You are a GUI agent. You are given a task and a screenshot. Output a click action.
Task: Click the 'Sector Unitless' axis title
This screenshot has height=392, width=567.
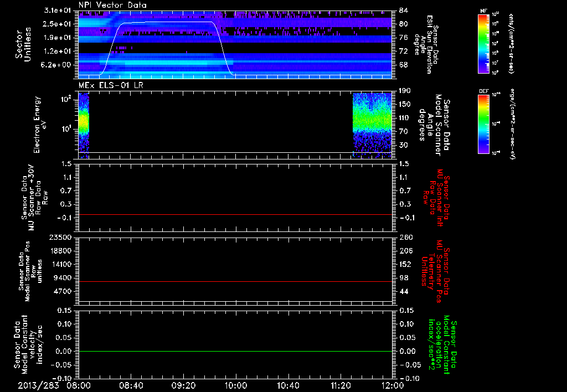23,44
